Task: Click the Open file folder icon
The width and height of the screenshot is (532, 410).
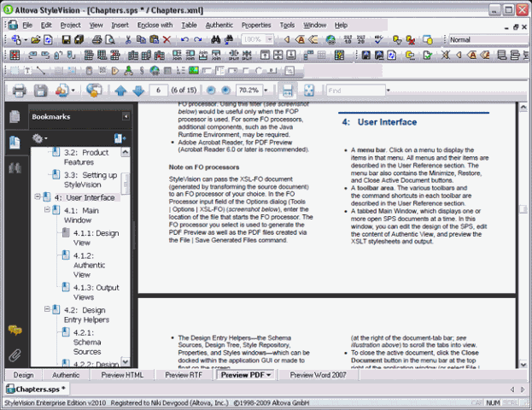Action: pyautogui.click(x=35, y=39)
